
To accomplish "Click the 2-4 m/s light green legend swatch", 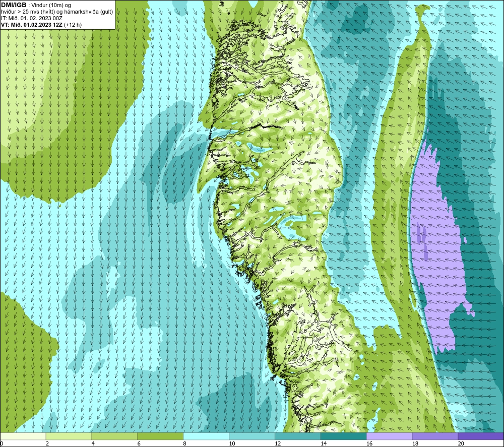I will (x=69, y=436).
